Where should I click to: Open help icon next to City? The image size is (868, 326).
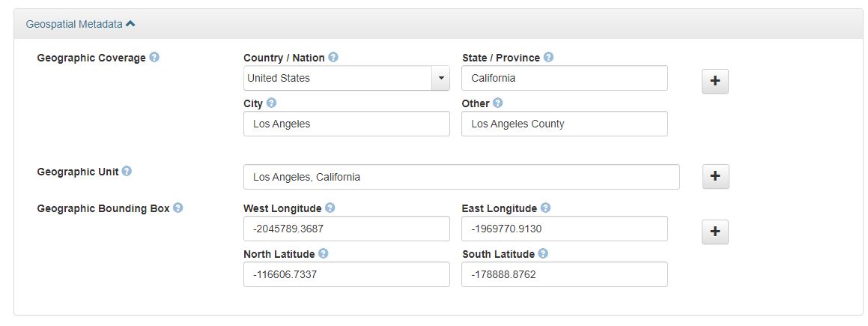click(x=271, y=103)
